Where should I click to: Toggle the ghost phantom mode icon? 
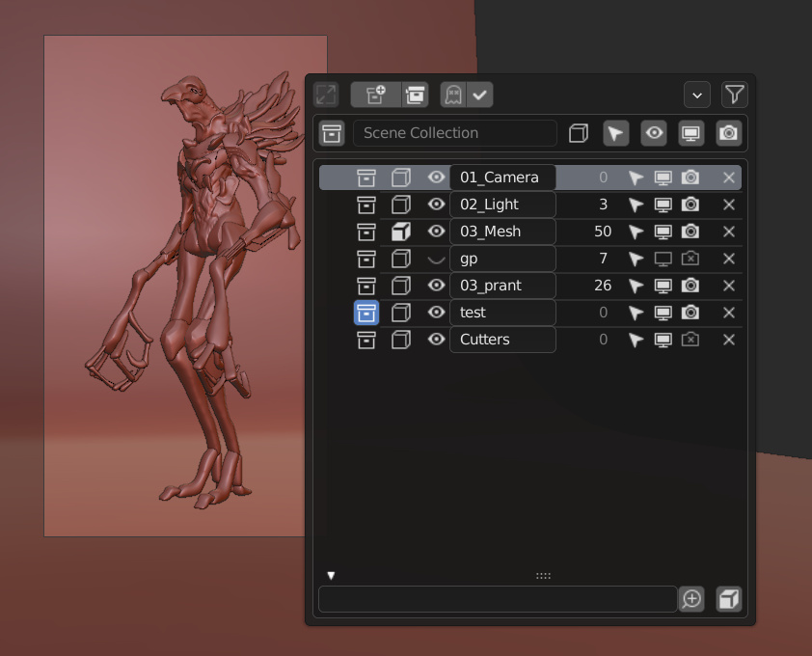click(453, 95)
